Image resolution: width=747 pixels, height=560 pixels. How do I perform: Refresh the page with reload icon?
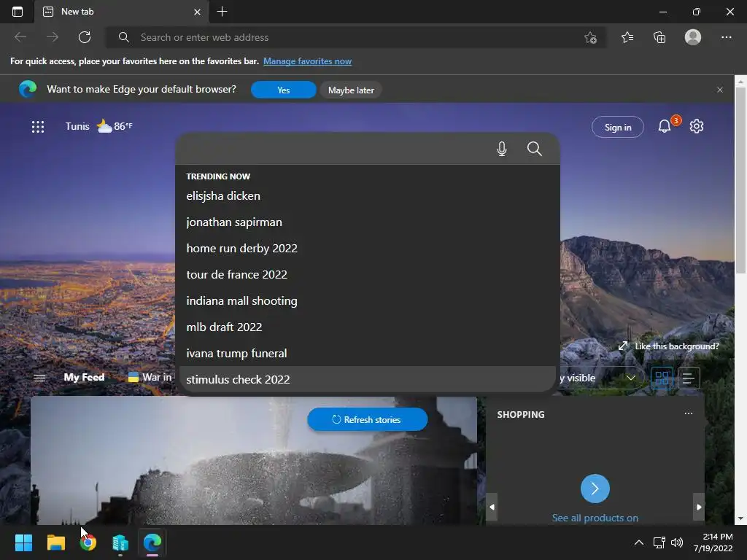tap(85, 37)
